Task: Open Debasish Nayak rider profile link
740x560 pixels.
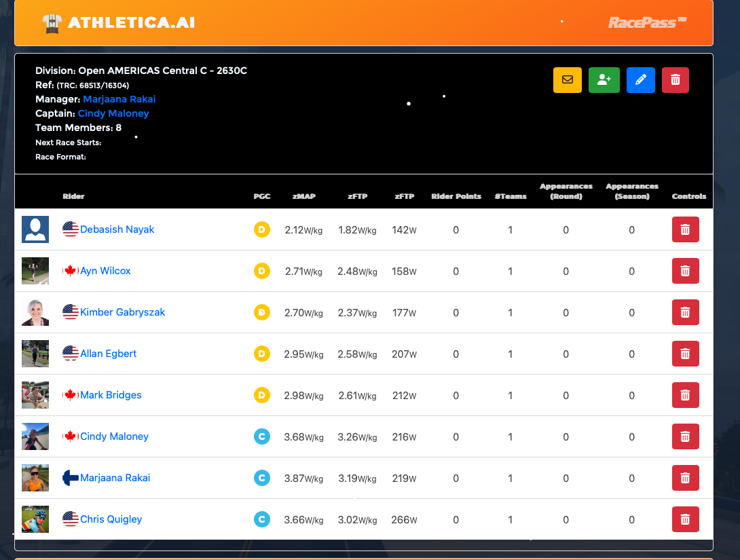Action: [x=117, y=229]
